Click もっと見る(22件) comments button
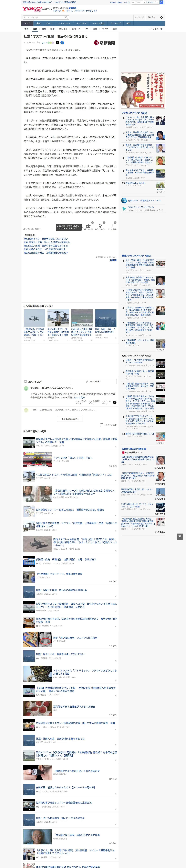 point(70,419)
